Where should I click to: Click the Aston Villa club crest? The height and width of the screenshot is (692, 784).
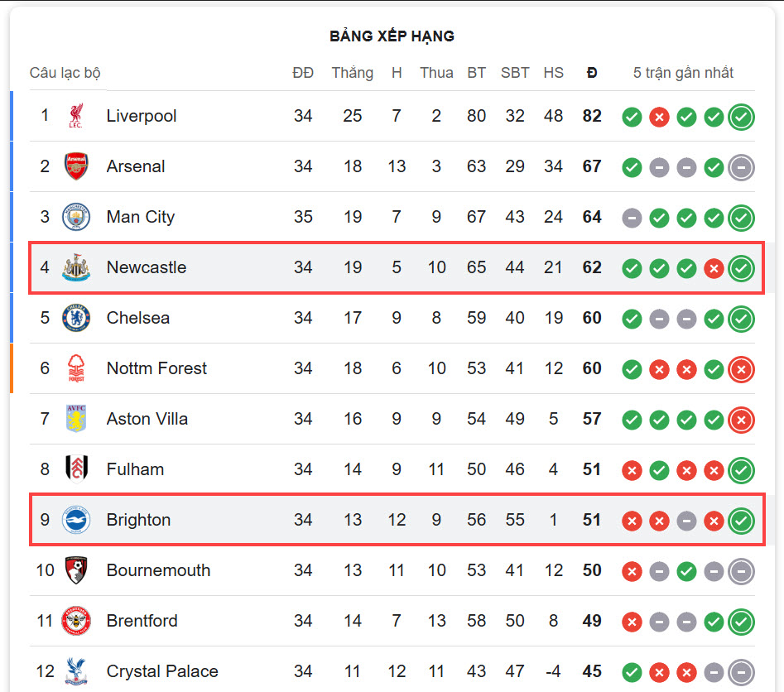click(76, 419)
